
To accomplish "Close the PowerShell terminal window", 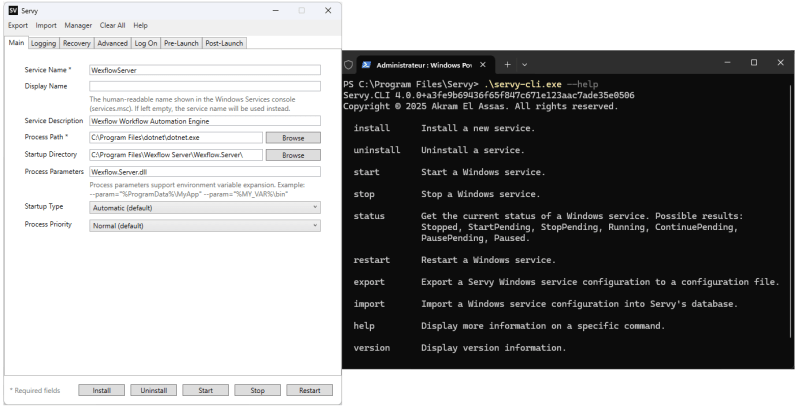I will point(781,63).
